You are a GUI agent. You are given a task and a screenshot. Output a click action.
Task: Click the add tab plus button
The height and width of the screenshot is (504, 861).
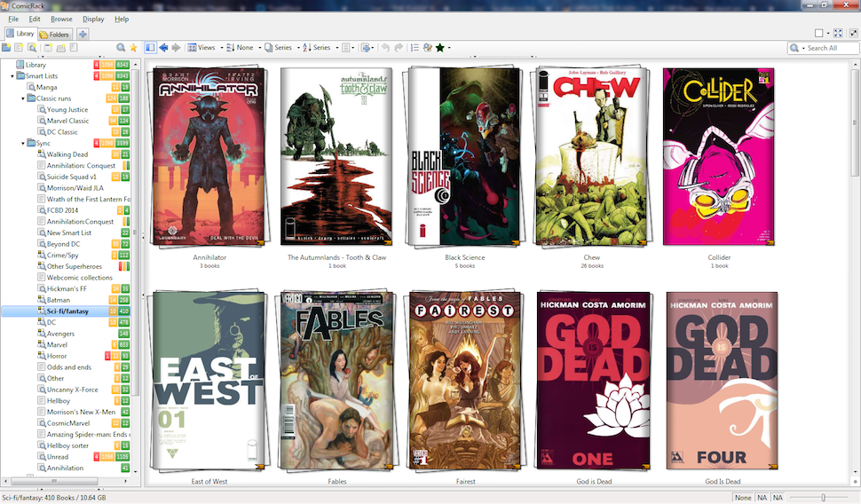(83, 34)
